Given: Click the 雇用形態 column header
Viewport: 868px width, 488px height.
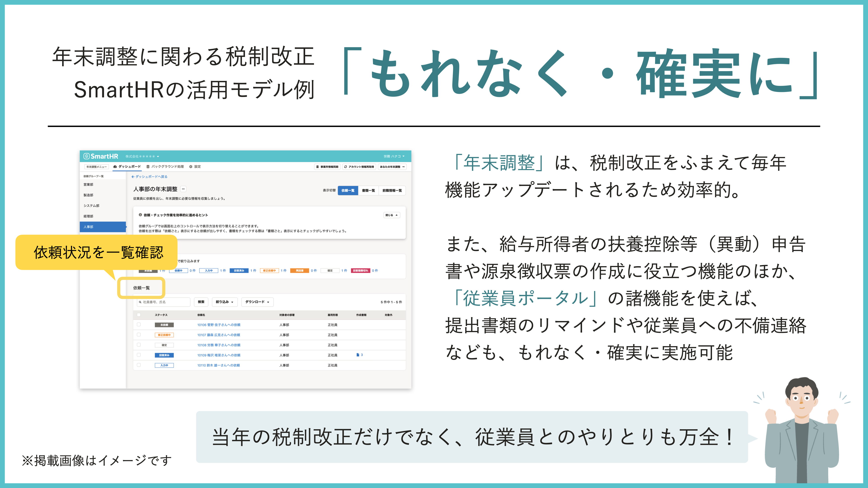Looking at the screenshot, I should pyautogui.click(x=333, y=315).
